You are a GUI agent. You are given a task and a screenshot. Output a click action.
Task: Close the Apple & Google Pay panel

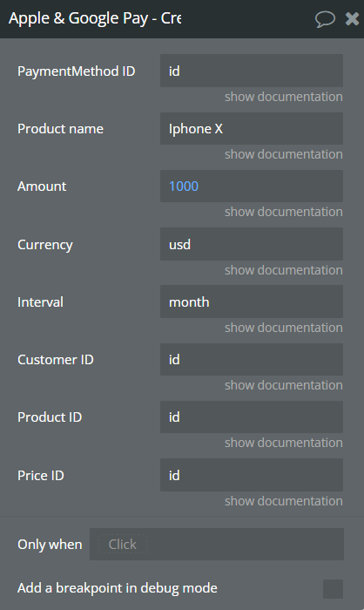point(353,18)
